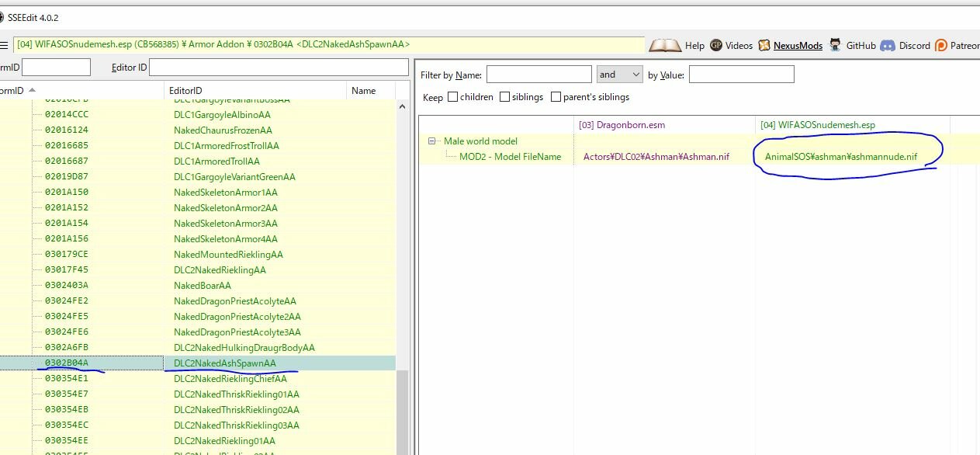Sort by the FormID column header
This screenshot has width=980, height=455.
pyautogui.click(x=81, y=91)
